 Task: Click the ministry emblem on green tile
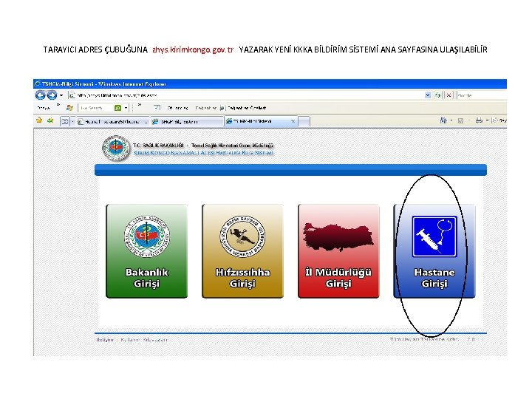pos(147,236)
